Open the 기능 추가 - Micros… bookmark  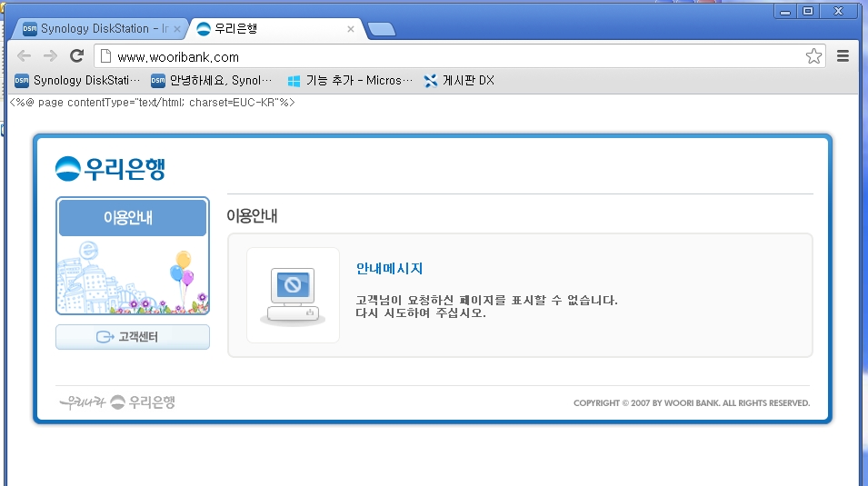point(351,81)
